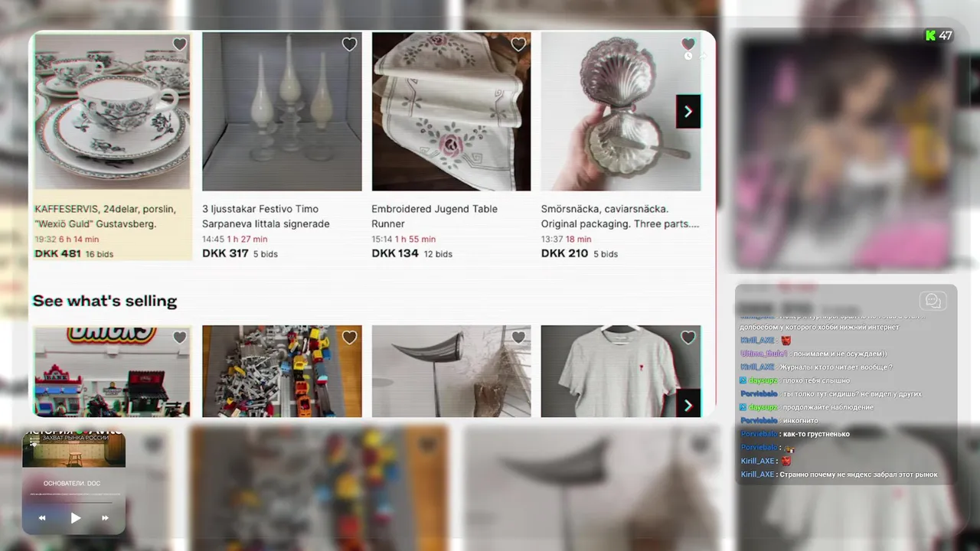Favorite the KAFFESERVIS porcelain set listing
The height and width of the screenshot is (551, 980).
click(179, 44)
